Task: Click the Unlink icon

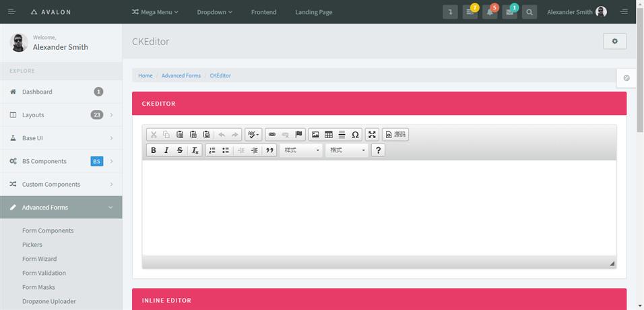Action: click(285, 134)
